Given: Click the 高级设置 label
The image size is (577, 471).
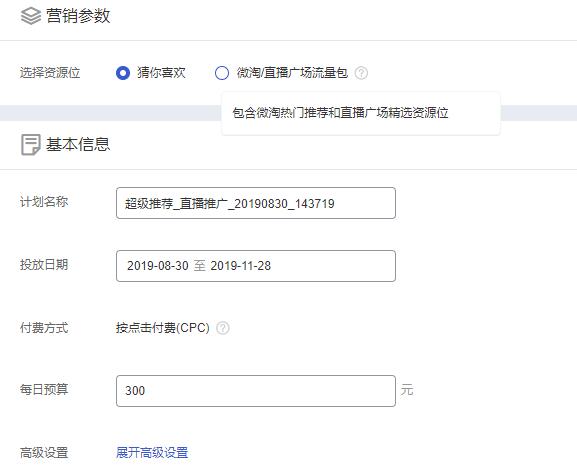Looking at the screenshot, I should [44, 452].
